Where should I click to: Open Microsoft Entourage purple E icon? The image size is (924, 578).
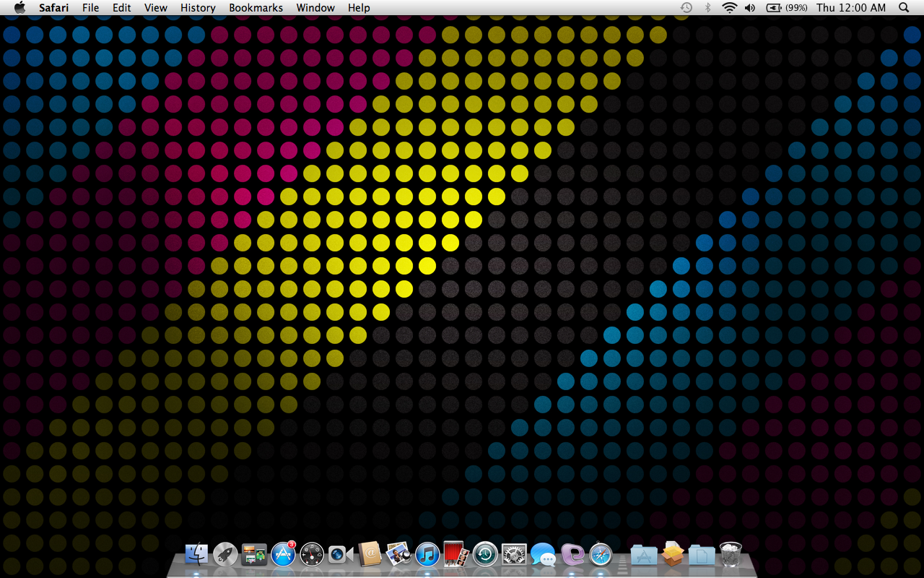pyautogui.click(x=572, y=554)
